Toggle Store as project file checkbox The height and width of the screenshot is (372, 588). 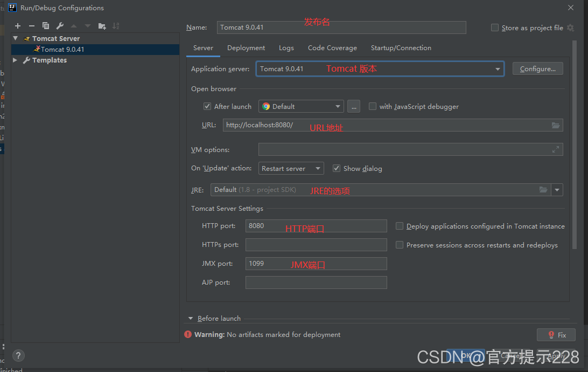pos(495,28)
